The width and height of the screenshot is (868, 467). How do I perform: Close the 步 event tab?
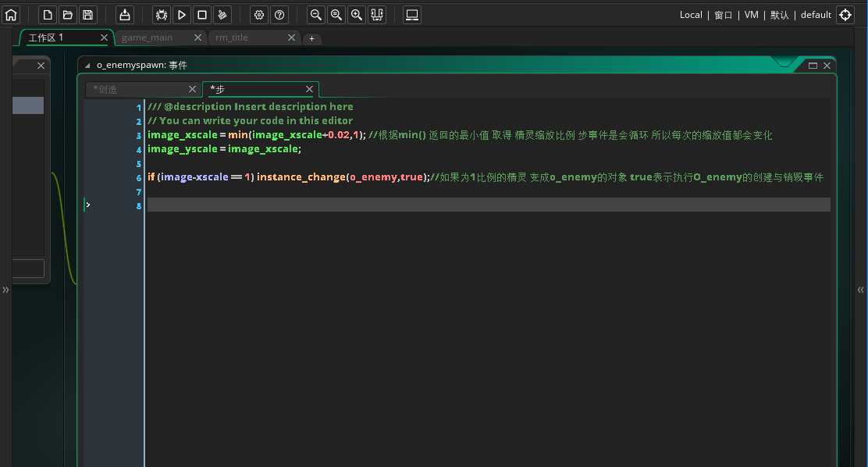pos(309,89)
